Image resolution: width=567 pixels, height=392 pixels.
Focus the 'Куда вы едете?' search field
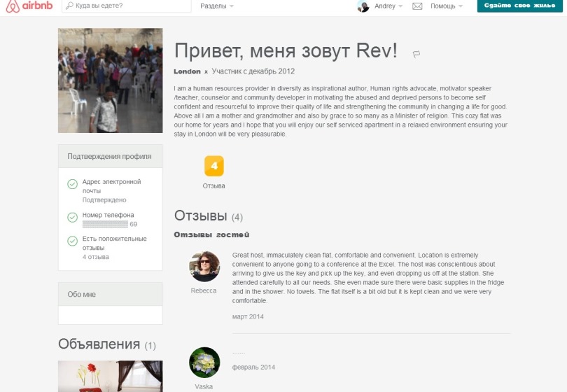tap(127, 6)
